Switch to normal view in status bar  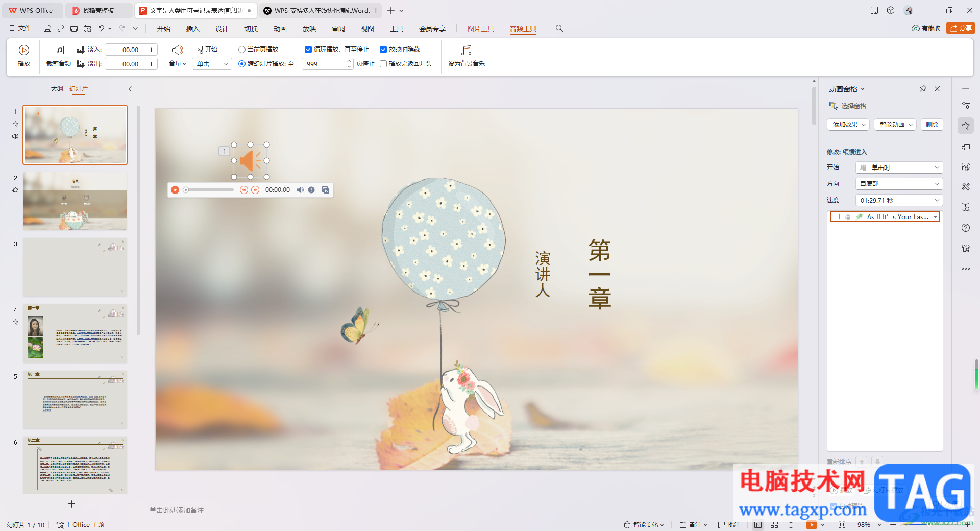[x=758, y=525]
